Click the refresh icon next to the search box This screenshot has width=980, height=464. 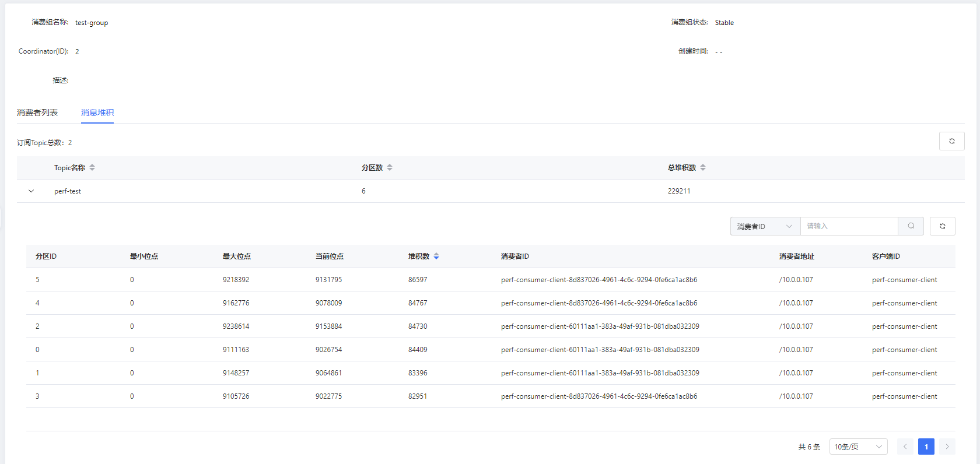coord(942,226)
